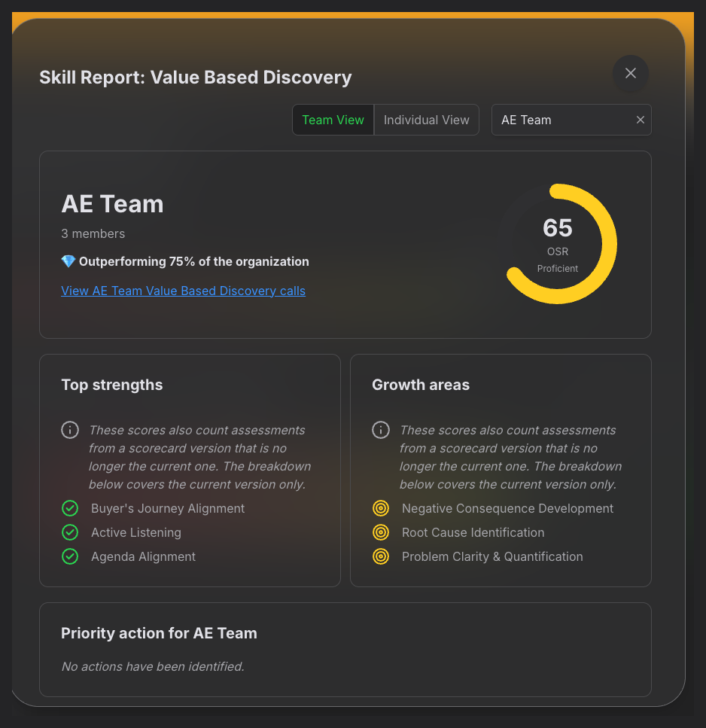This screenshot has width=706, height=728.
Task: Click the No actions have been identified text
Action: 153,666
